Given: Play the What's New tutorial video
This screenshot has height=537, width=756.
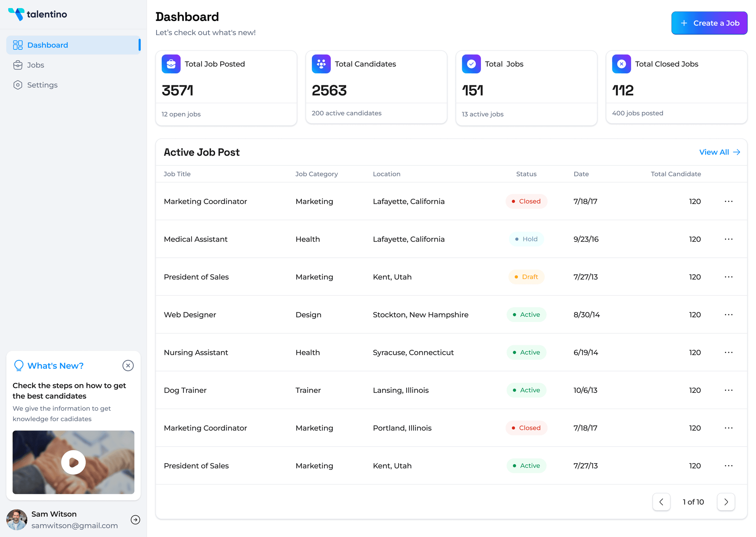Looking at the screenshot, I should (73, 462).
